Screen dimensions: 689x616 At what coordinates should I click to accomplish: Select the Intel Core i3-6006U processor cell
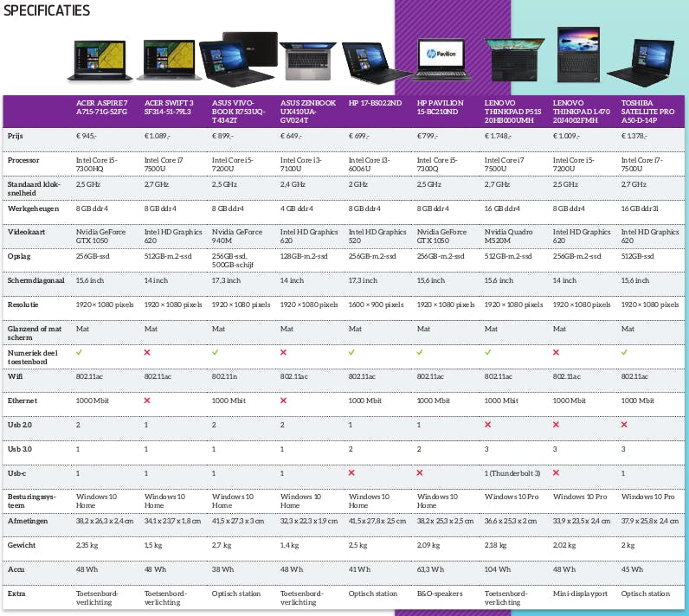pyautogui.click(x=369, y=164)
